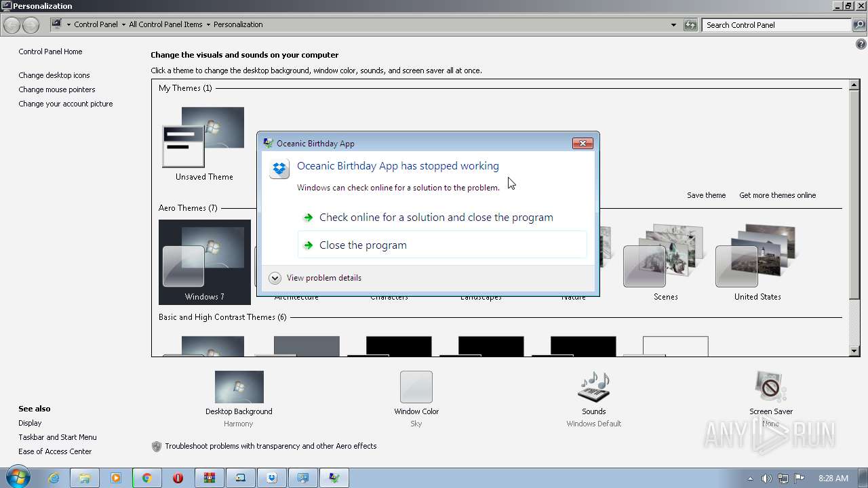The image size is (868, 488).
Task: Open the Action Center flag tray icon
Action: 800,479
